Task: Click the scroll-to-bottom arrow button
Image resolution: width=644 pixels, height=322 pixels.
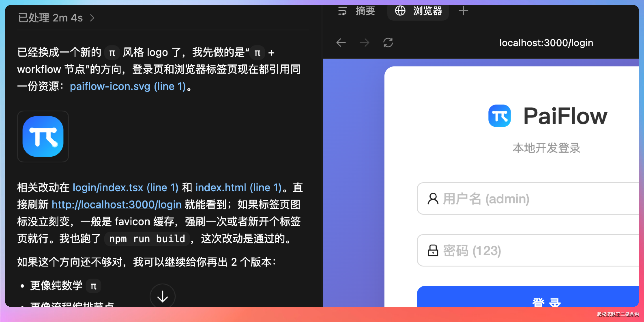Action: tap(162, 296)
